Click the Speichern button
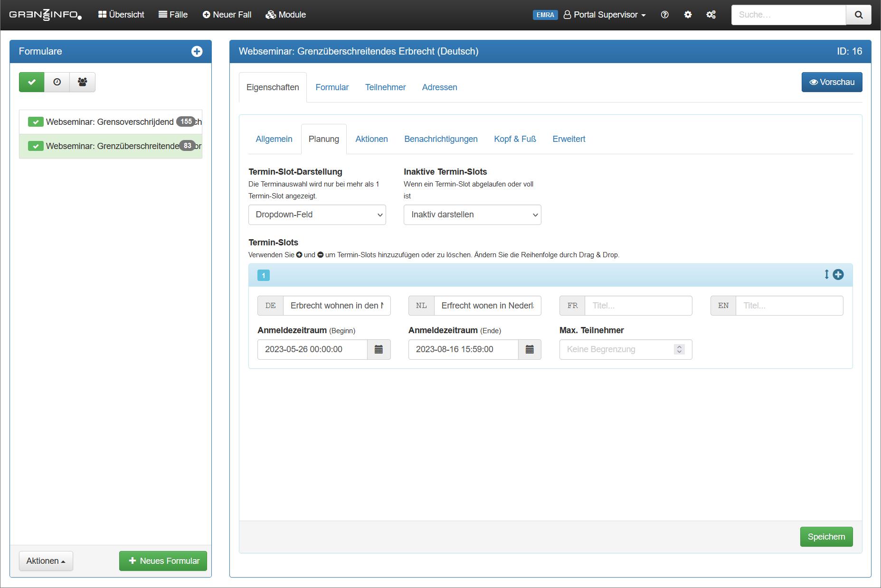 [x=826, y=537]
